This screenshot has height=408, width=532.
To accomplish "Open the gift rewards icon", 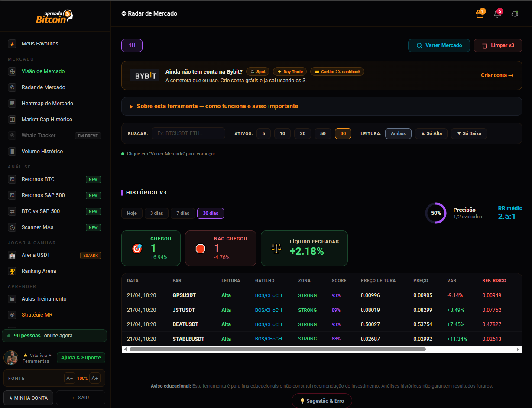I will click(x=480, y=14).
